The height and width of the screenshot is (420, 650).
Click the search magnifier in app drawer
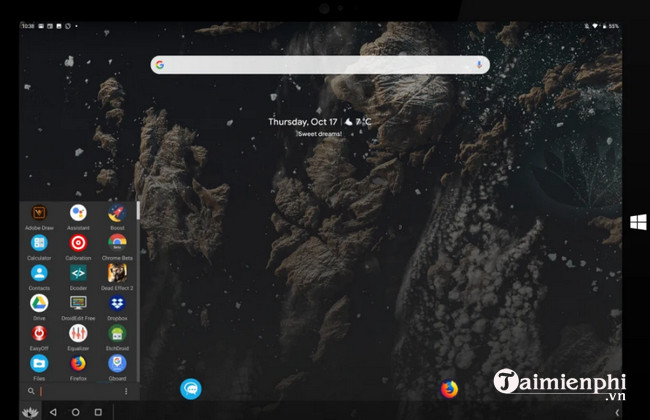coord(31,391)
